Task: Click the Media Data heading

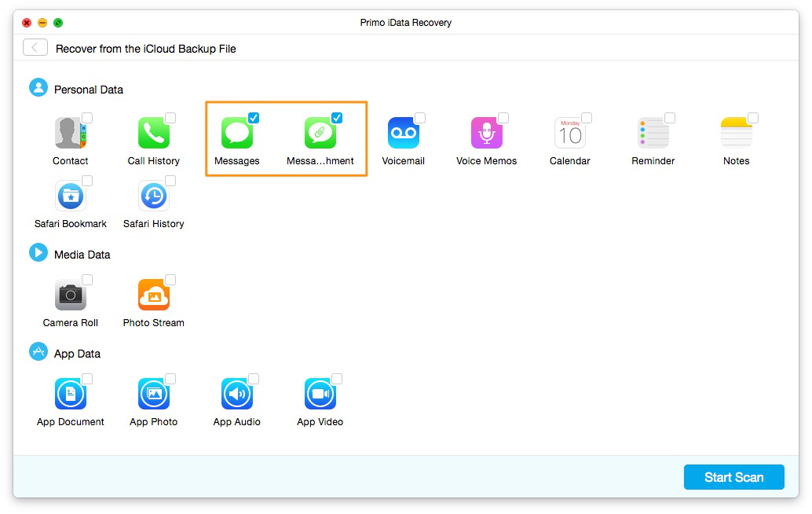Action: [x=82, y=255]
